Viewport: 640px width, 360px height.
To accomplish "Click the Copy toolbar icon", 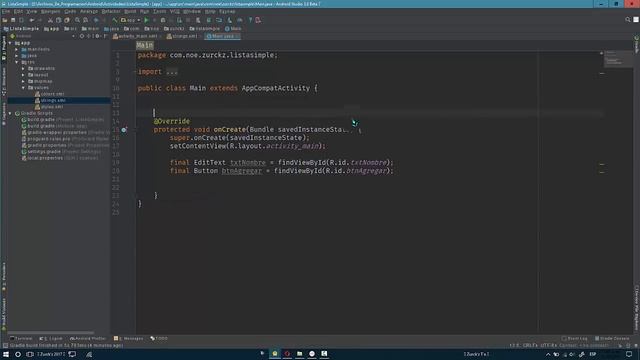I will pyautogui.click(x=58, y=20).
